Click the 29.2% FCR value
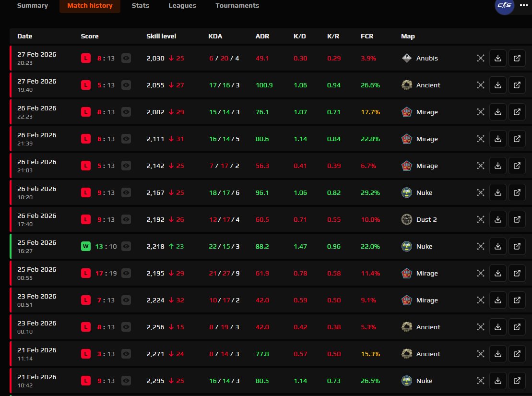Screen dimensions: 532x396 point(370,192)
